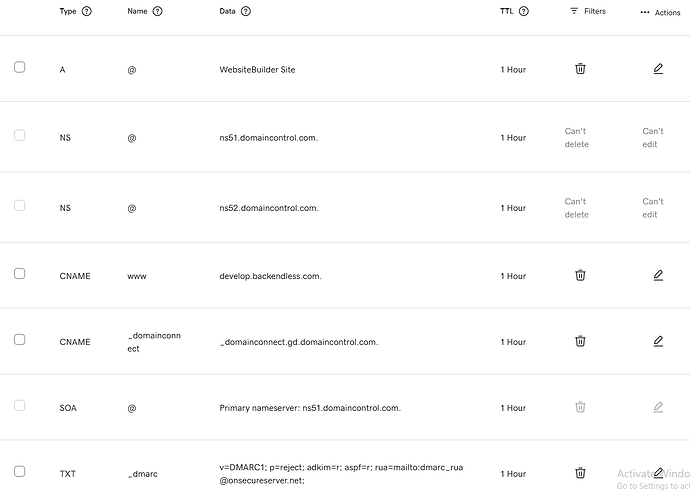Viewport: 690px width, 498px height.
Task: Click the SOA record trash icon
Action: [x=580, y=407]
